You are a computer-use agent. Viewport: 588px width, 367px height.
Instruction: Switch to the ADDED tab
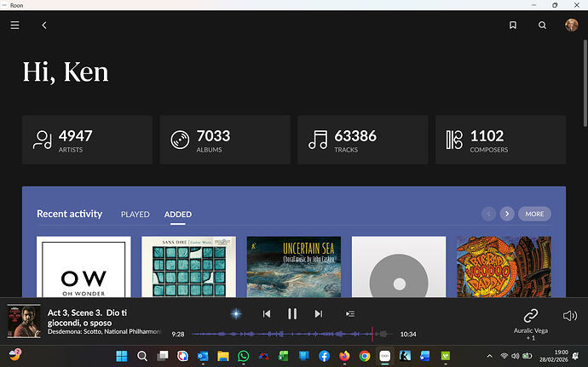point(177,215)
